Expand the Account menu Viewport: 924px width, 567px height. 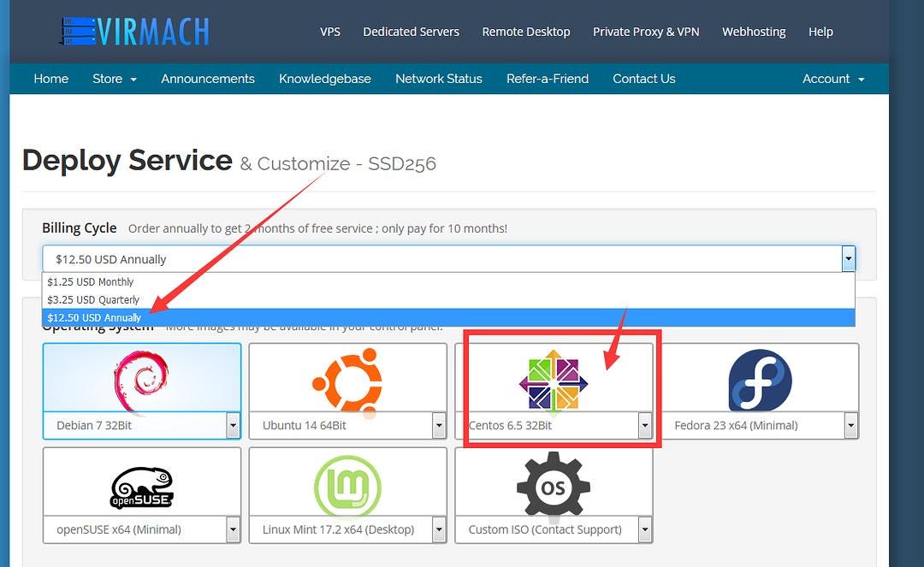tap(833, 79)
